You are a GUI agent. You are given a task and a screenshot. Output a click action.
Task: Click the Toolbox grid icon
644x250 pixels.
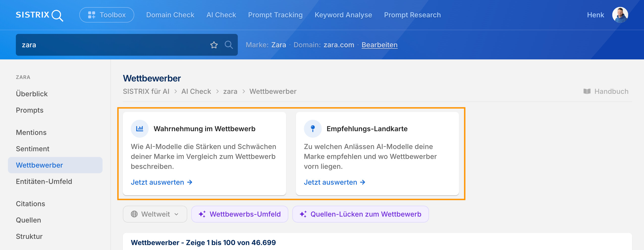point(92,15)
